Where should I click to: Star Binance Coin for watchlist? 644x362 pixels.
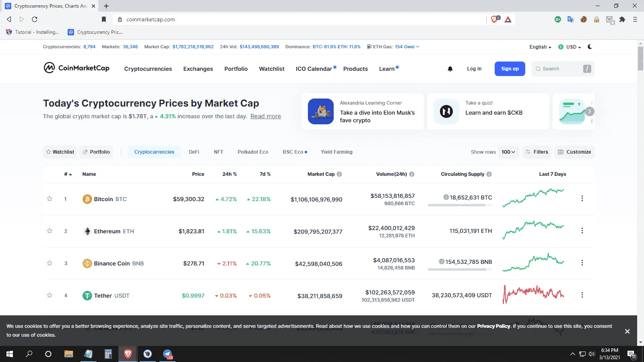click(x=50, y=263)
